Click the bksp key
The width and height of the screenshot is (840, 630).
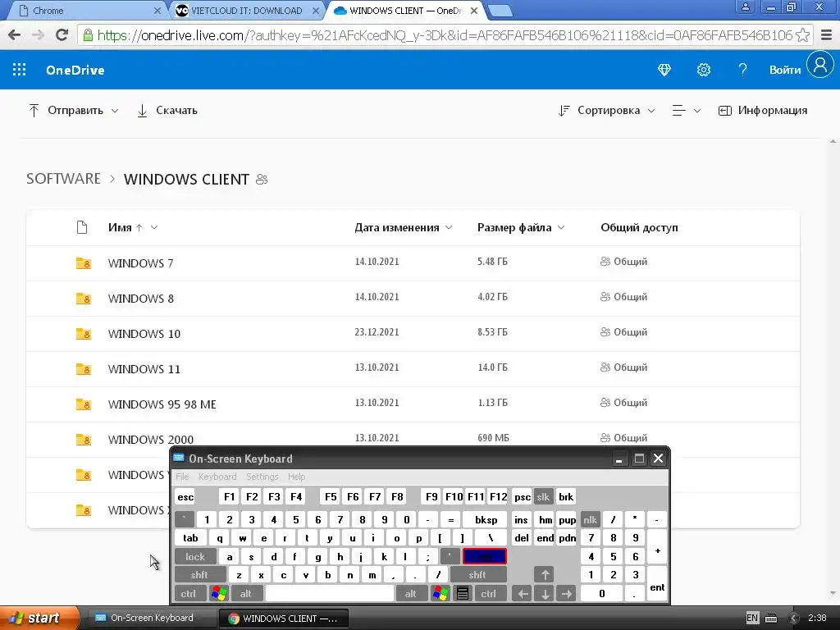pos(486,519)
